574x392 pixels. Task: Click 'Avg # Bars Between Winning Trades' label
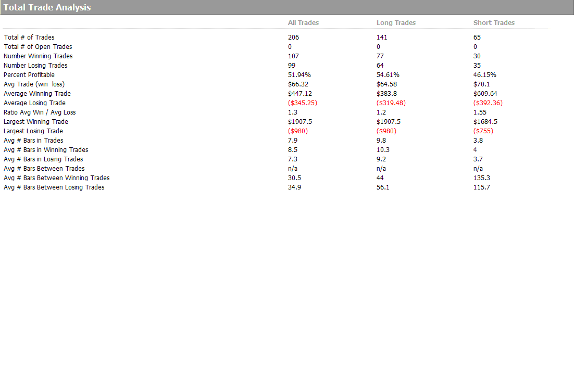click(x=56, y=178)
